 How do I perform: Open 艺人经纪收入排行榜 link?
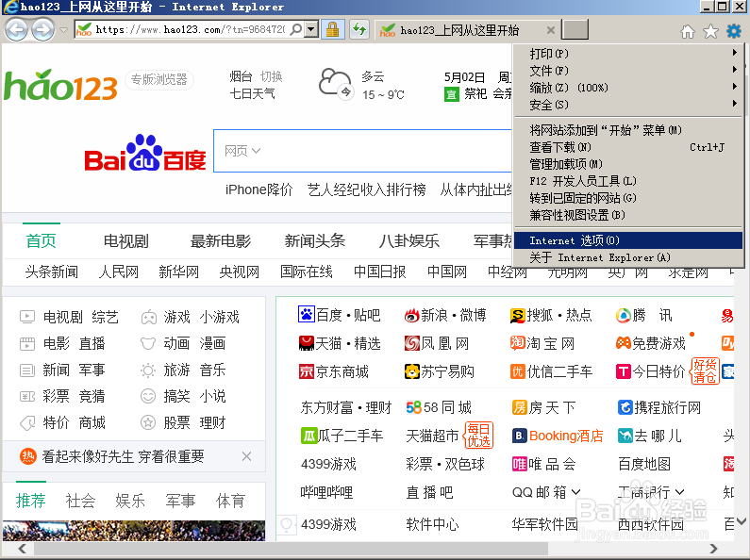click(366, 189)
